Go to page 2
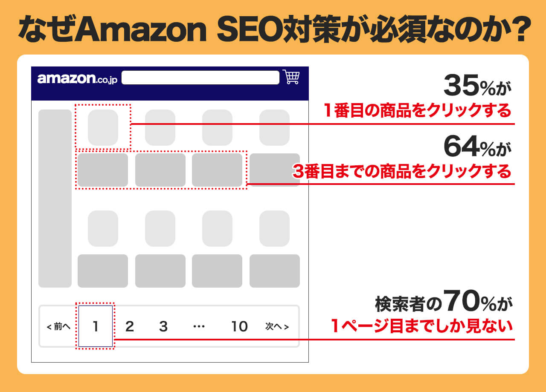Screen dimensions: 546x392 pos(130,326)
